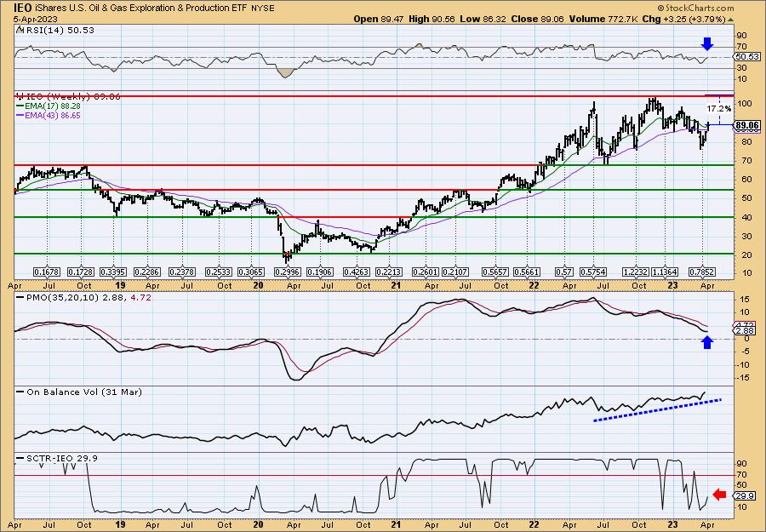The width and height of the screenshot is (766, 532).
Task: Click the 1.1364 volume box label
Action: pos(665,272)
